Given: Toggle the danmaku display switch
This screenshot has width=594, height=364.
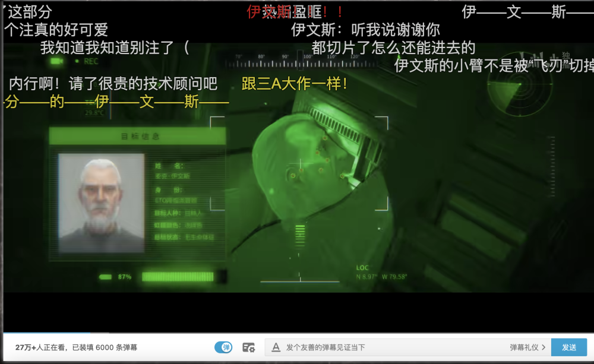Looking at the screenshot, I should pos(223,347).
